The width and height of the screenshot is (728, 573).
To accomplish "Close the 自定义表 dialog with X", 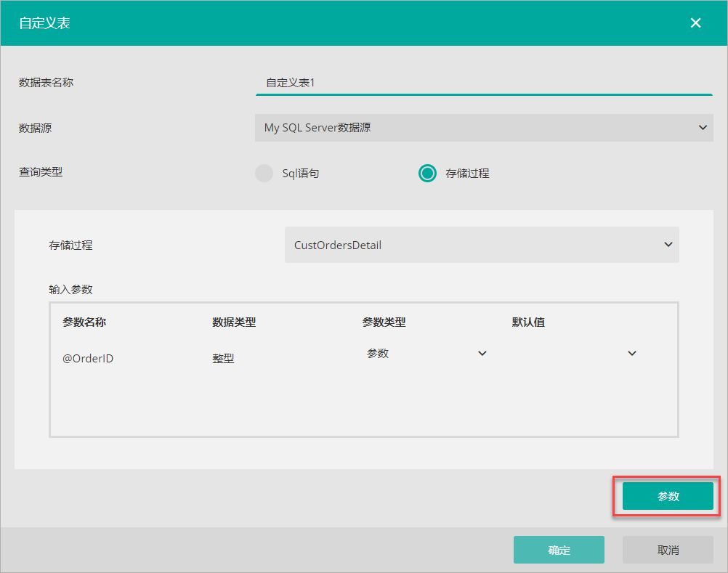I will (695, 23).
